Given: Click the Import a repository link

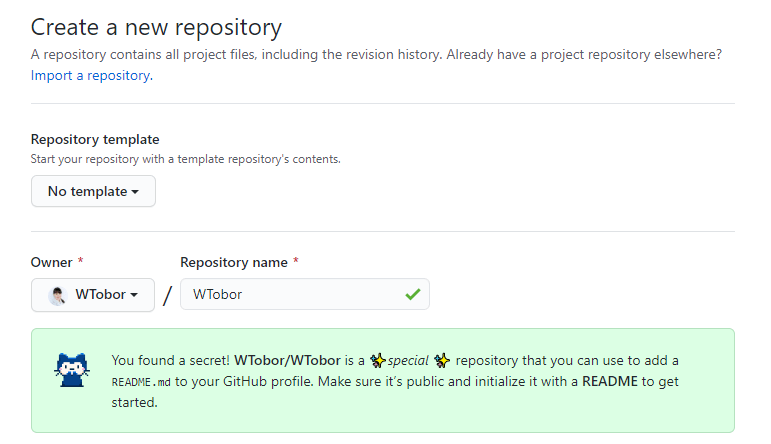Looking at the screenshot, I should 91,75.
